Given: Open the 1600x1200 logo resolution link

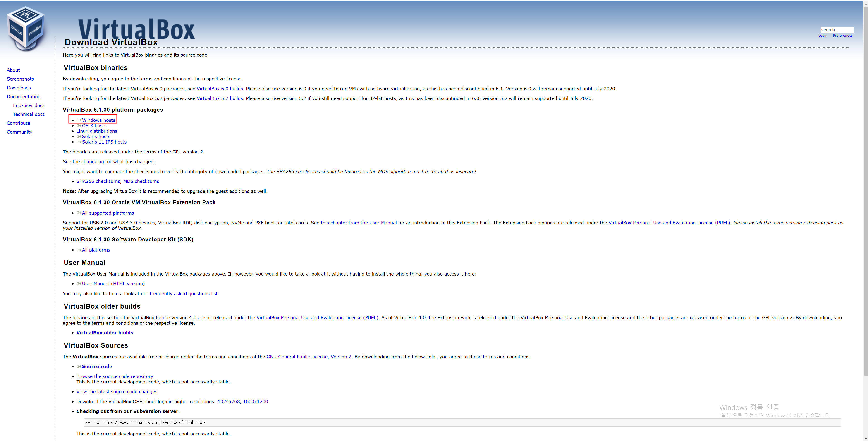Looking at the screenshot, I should click(x=255, y=402).
